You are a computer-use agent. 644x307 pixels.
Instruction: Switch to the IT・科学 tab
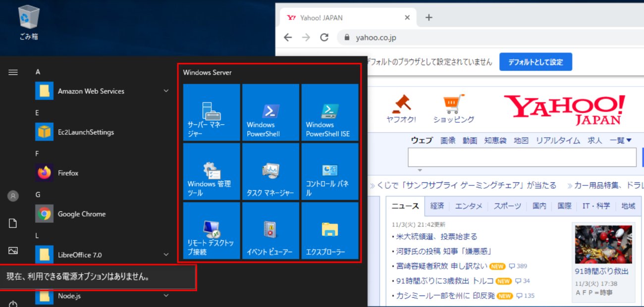click(596, 206)
